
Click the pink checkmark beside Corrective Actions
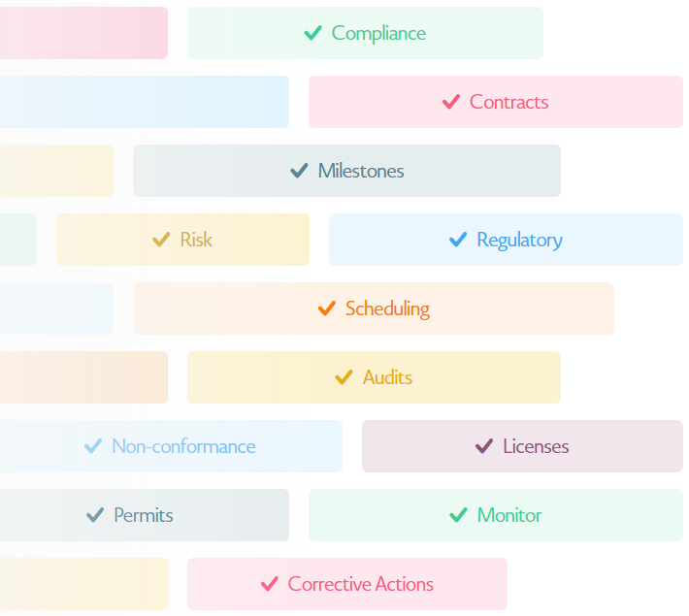click(270, 584)
